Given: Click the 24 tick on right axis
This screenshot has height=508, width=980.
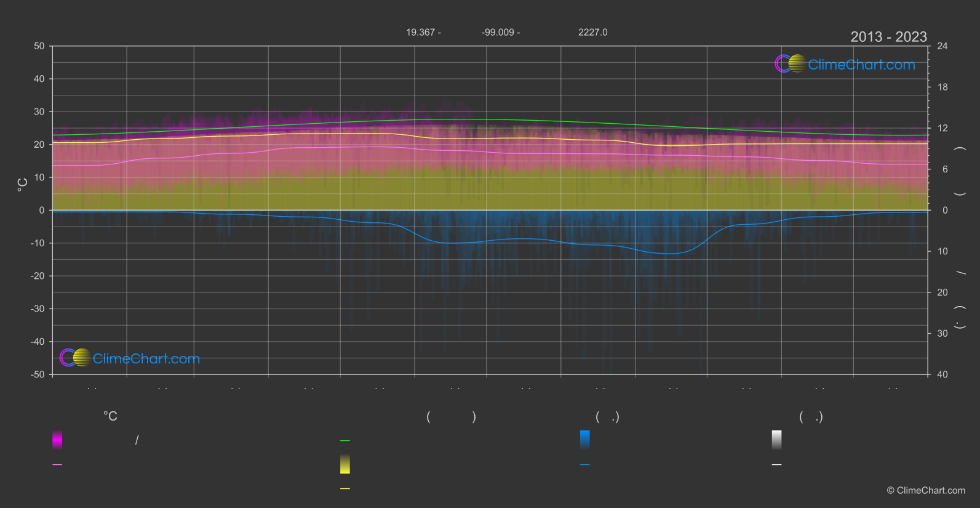Looking at the screenshot, I should (942, 46).
